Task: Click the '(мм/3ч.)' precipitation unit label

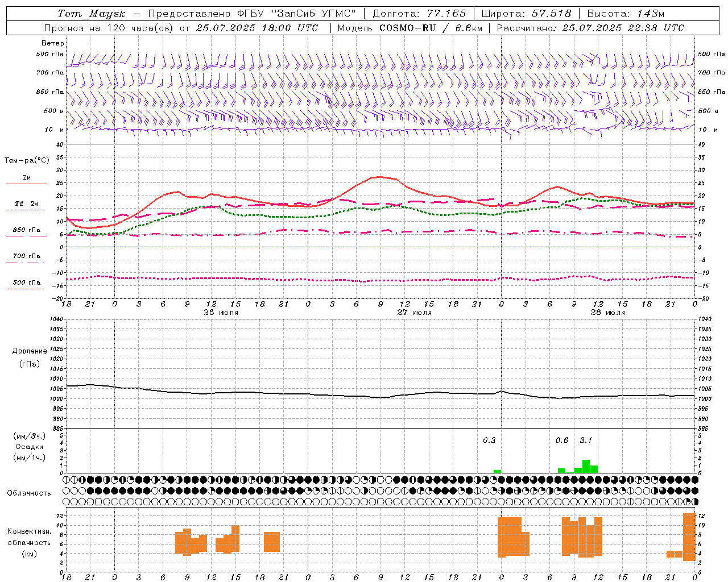Action: [x=29, y=436]
